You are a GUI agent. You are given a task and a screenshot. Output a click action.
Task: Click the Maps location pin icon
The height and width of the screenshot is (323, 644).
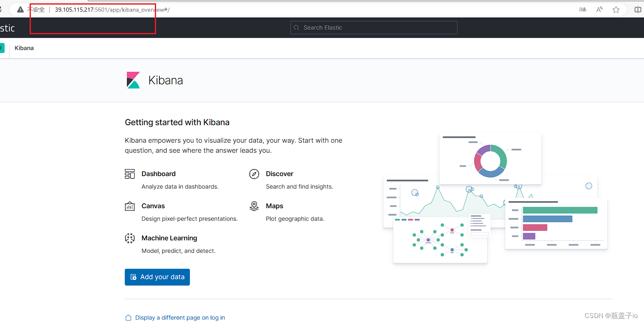tap(254, 206)
